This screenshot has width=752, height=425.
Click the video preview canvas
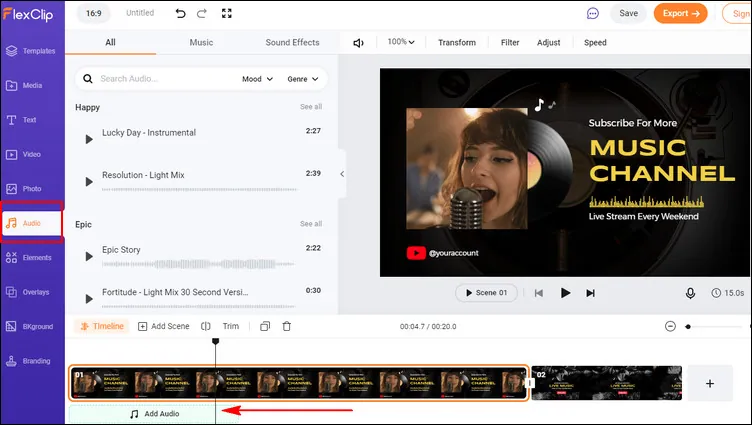(x=564, y=173)
